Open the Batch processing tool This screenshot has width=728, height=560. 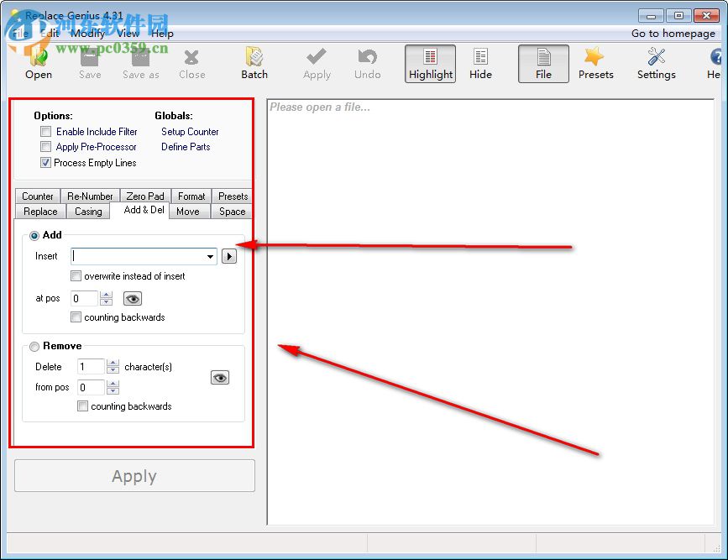(254, 64)
